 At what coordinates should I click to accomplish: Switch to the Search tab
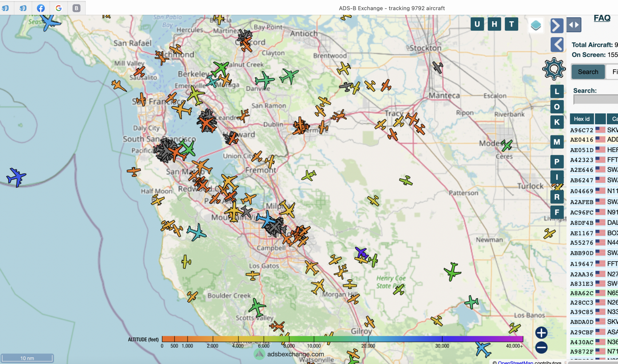tap(588, 72)
